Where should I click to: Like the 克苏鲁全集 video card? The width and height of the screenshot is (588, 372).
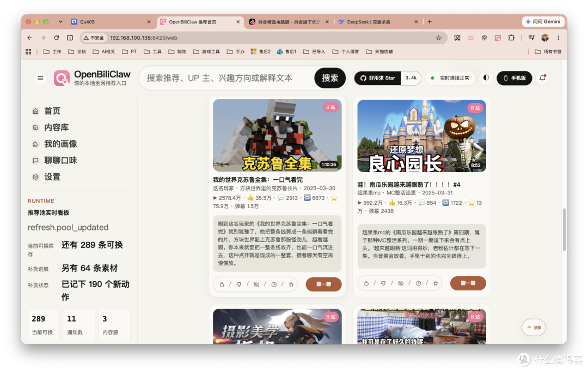click(222, 285)
